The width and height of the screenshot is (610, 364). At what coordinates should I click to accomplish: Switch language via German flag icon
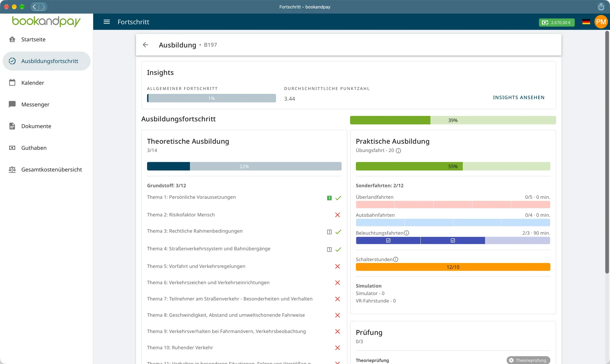point(586,22)
